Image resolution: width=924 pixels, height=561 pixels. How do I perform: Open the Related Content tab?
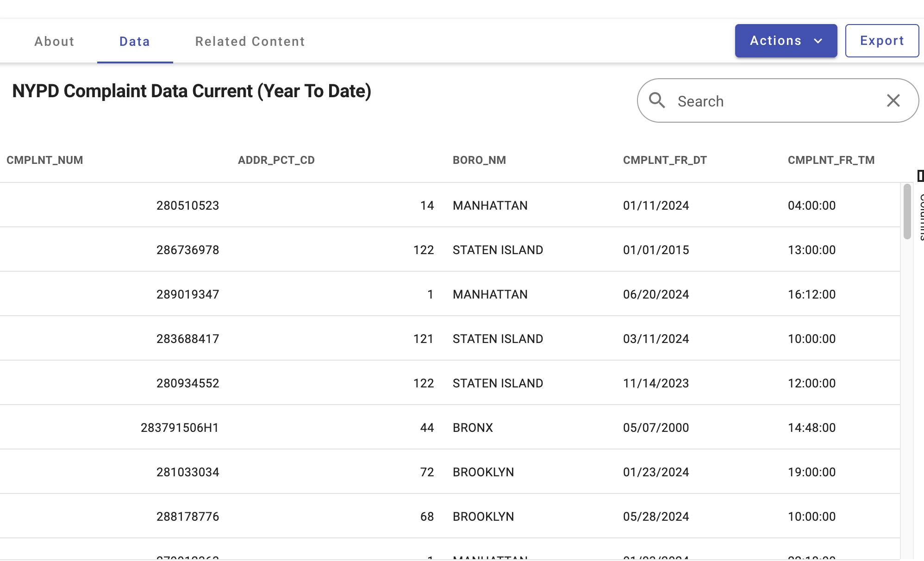(250, 42)
